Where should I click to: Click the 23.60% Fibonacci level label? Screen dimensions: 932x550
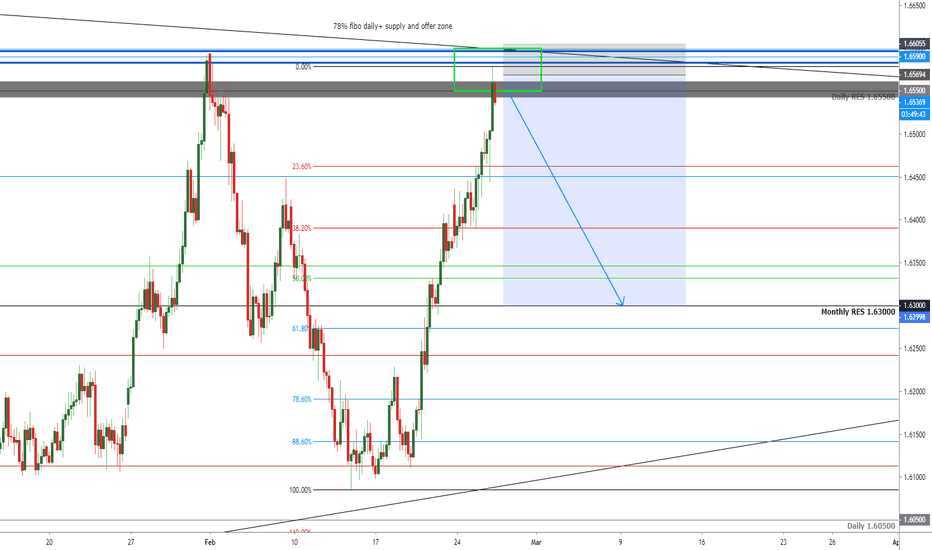point(302,166)
